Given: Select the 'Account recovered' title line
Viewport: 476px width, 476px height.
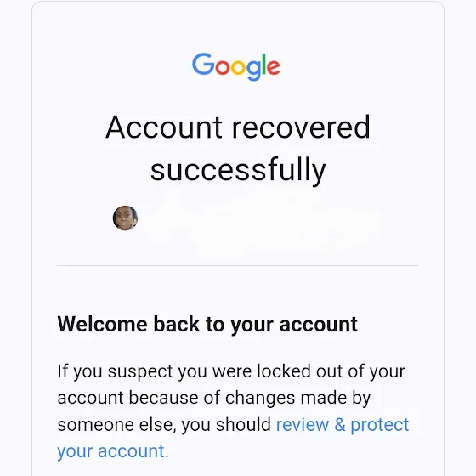Looking at the screenshot, I should click(238, 127).
